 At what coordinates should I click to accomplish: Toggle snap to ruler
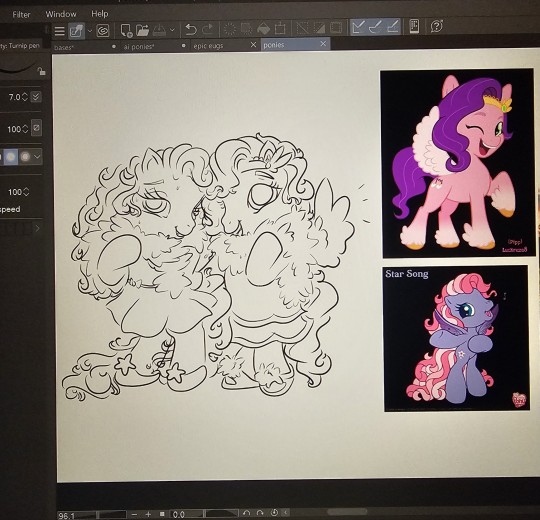click(x=359, y=27)
